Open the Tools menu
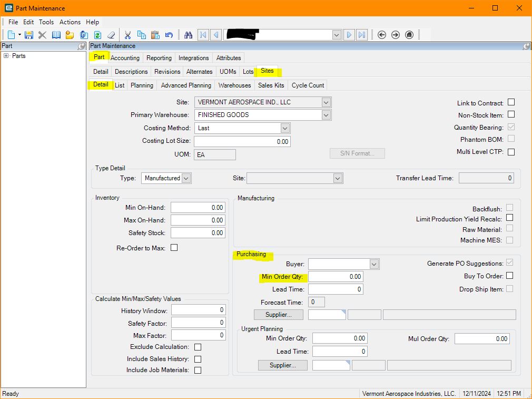532x399 pixels. tap(46, 22)
